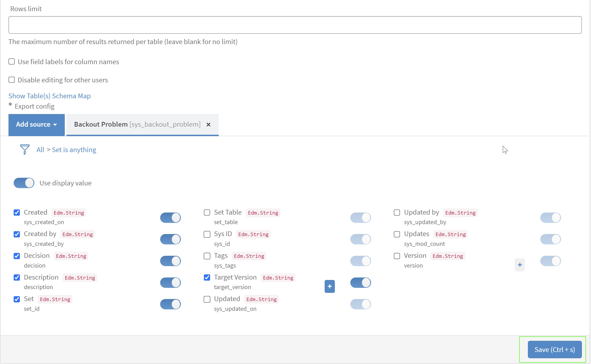Uncheck the Description field checkbox
Viewport: 591px width, 364px height.
tap(17, 278)
